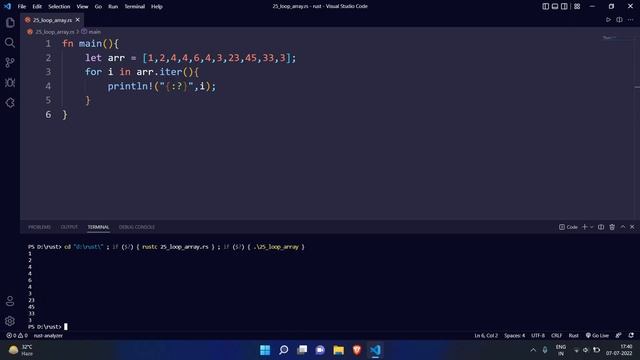This screenshot has width=640, height=360.
Task: Open the File menu
Action: [x=22, y=6]
